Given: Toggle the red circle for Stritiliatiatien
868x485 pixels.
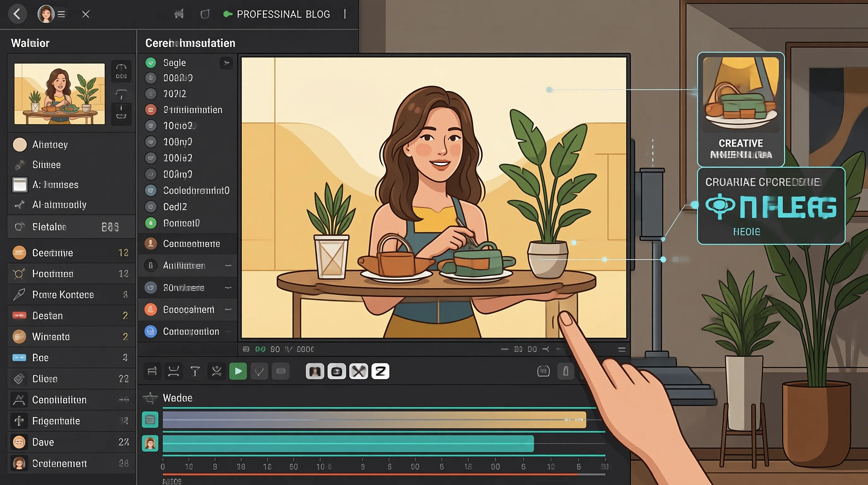Looking at the screenshot, I should pos(151,110).
